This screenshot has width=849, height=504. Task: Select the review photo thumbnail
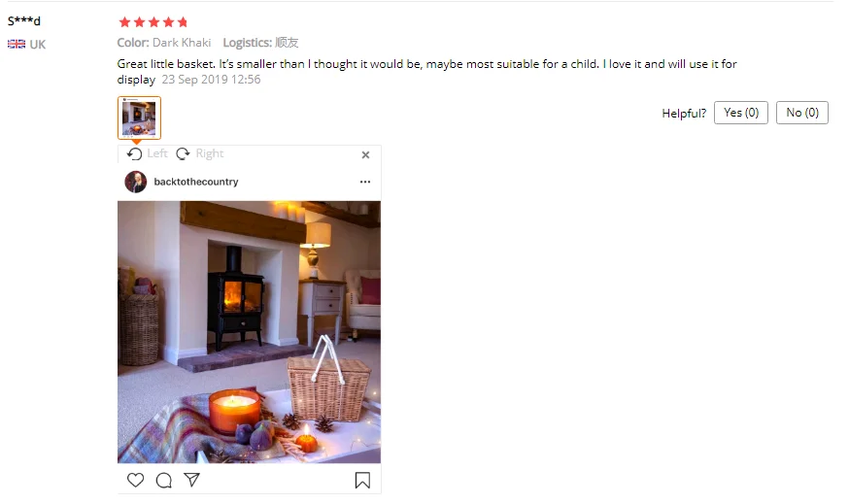(139, 118)
